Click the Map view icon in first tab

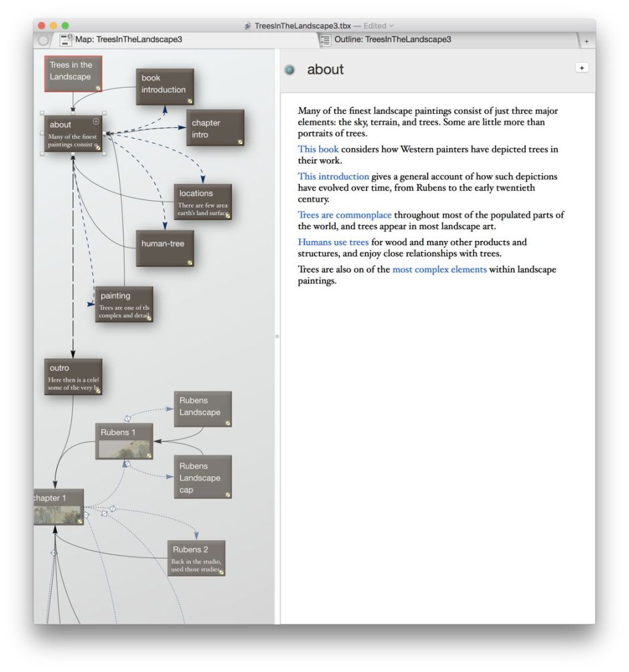[66, 39]
